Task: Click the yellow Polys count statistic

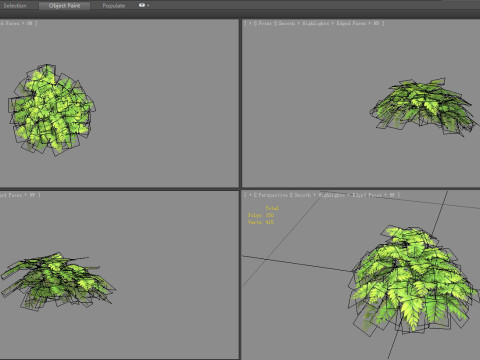Action: 261,215
